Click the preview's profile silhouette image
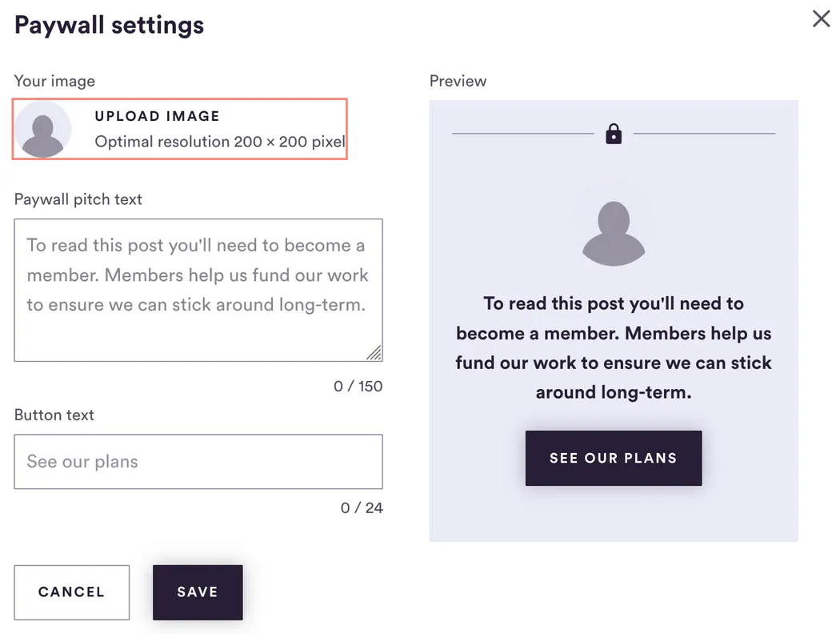The height and width of the screenshot is (634, 840). tap(614, 233)
